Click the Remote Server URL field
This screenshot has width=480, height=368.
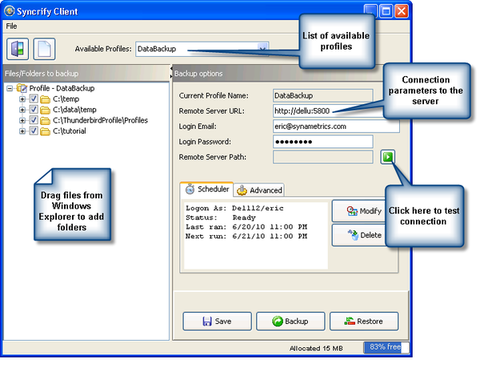point(328,111)
